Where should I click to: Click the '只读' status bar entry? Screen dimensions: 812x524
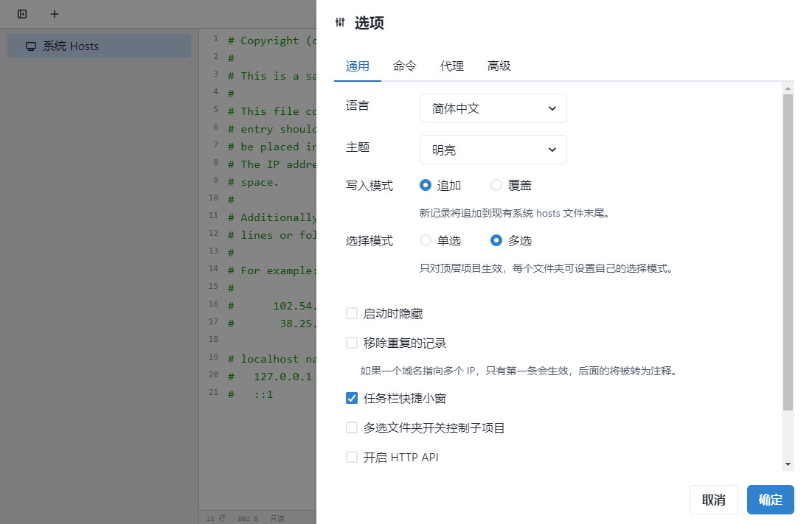click(277, 518)
